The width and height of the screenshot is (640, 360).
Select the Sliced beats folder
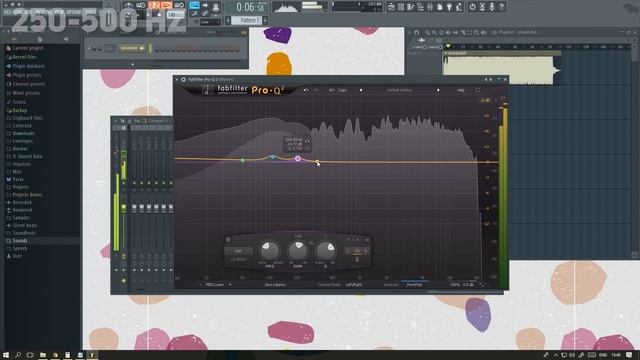22,226
